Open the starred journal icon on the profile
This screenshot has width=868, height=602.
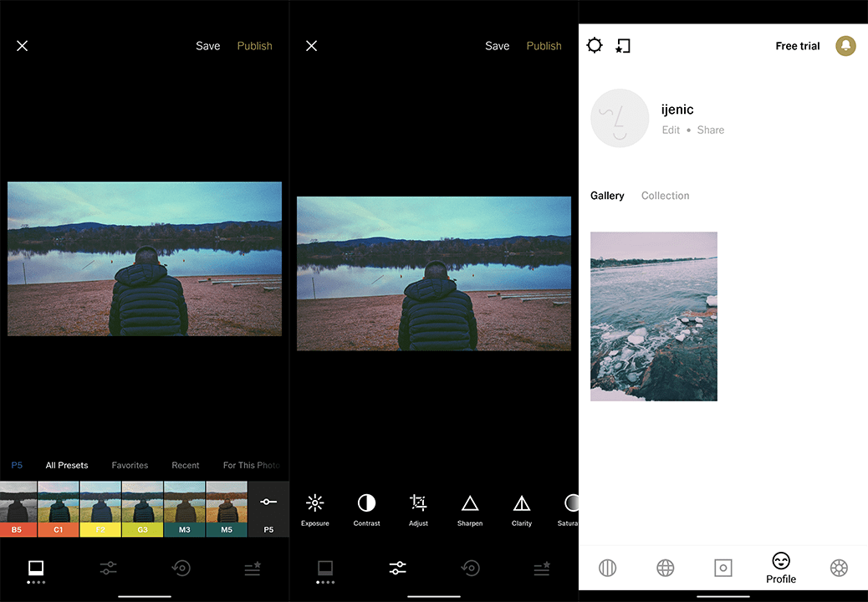coord(623,46)
